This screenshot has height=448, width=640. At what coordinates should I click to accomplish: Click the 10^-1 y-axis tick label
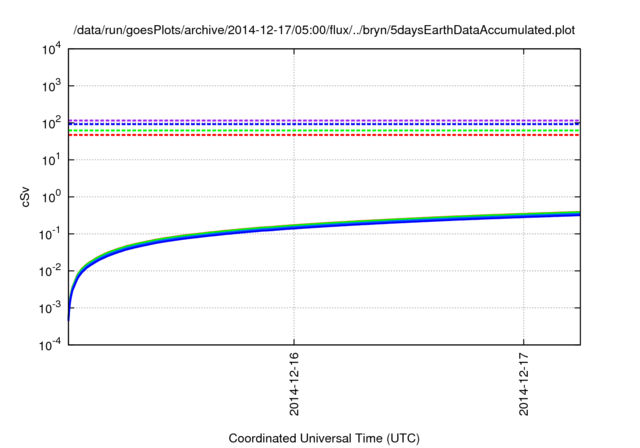point(50,234)
